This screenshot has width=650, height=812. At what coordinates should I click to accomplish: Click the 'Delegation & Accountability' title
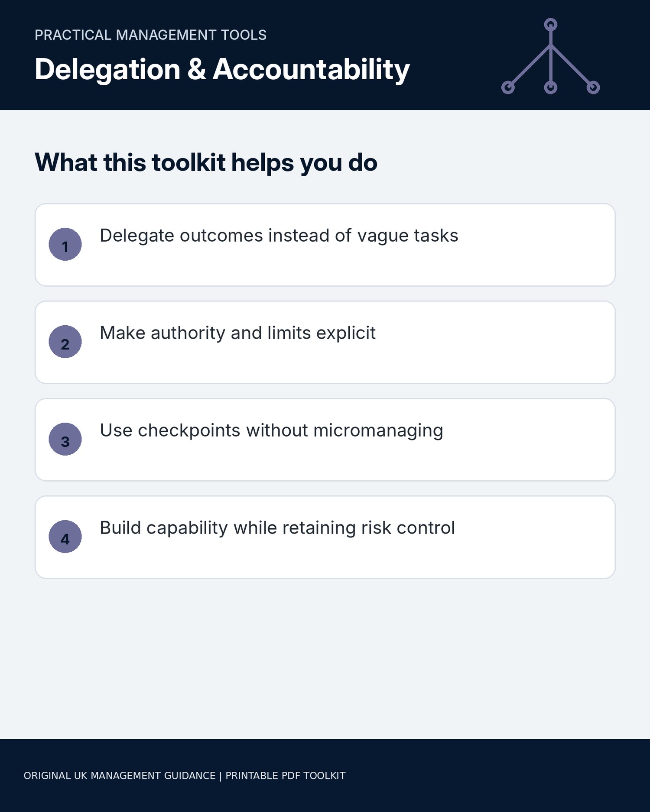click(222, 70)
